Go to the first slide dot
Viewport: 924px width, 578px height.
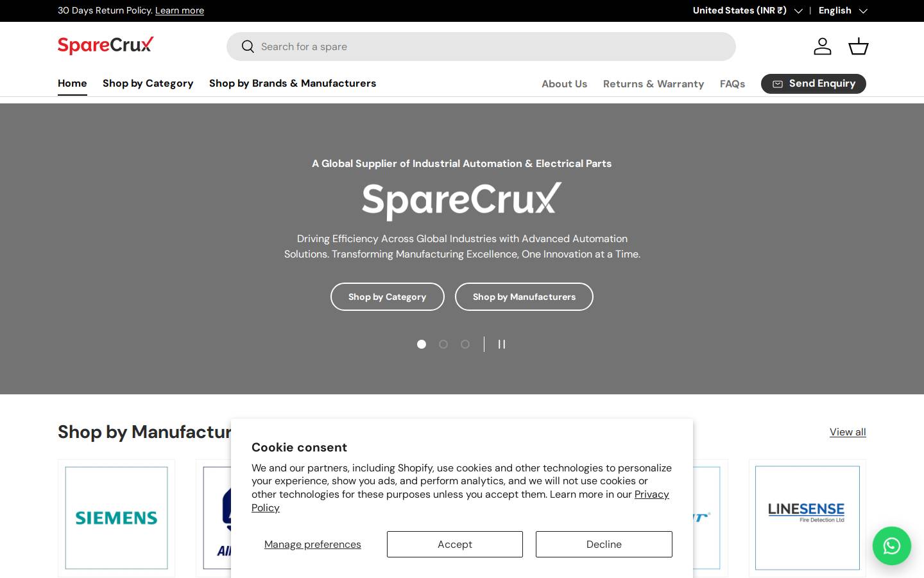point(422,344)
